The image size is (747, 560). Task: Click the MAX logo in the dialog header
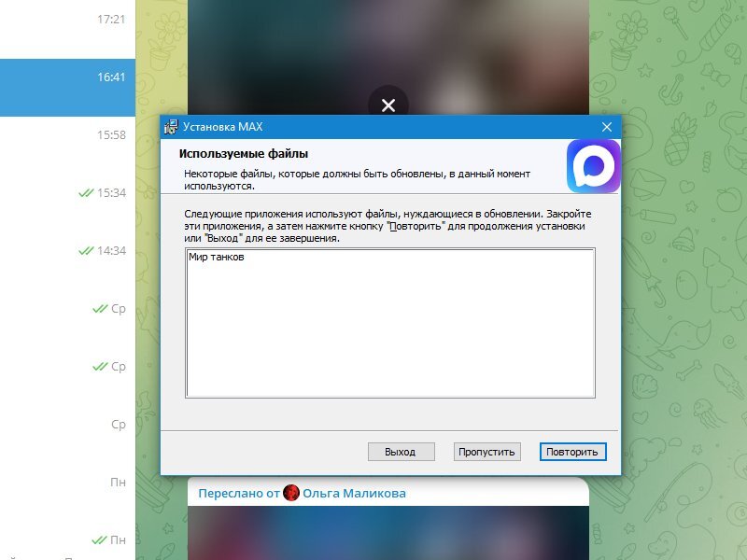(x=592, y=166)
